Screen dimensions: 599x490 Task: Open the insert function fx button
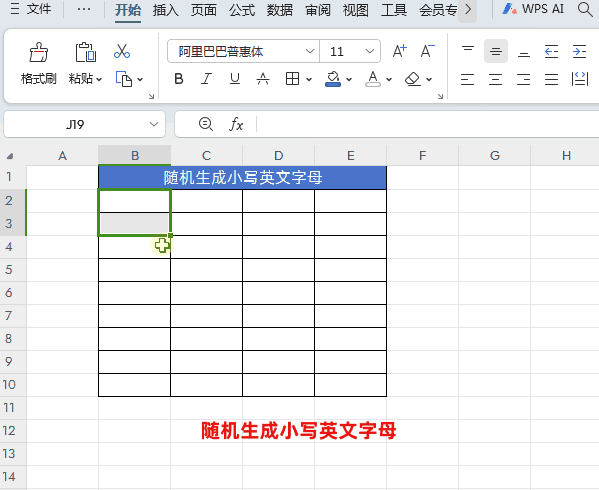(x=236, y=124)
